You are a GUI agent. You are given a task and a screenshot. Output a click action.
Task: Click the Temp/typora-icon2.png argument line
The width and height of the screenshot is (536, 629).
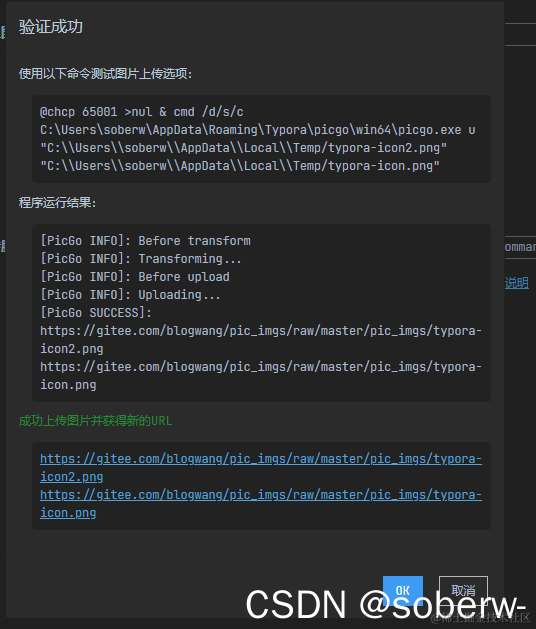pos(244,148)
